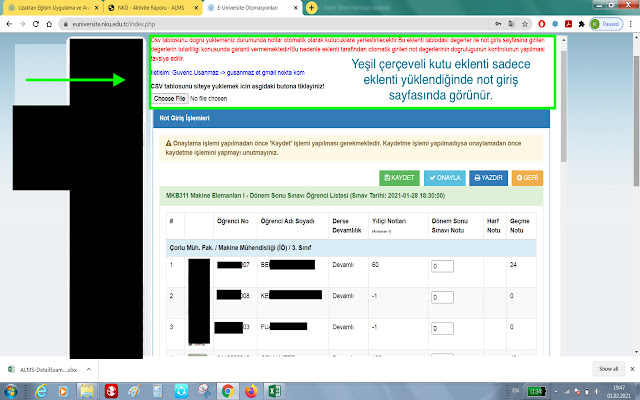Open the volume speaker tray icon
Image resolution: width=640 pixels, height=400 pixels.
point(596,391)
